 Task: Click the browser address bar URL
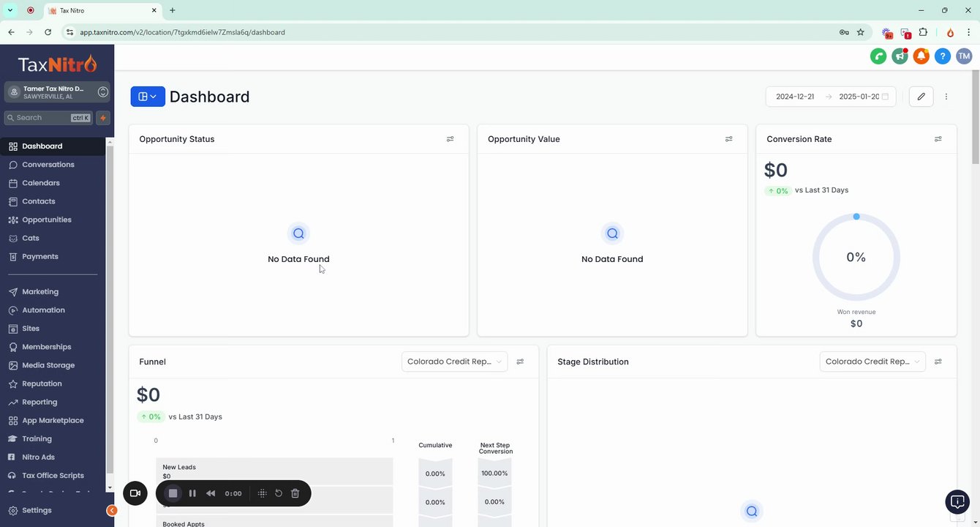(x=183, y=32)
